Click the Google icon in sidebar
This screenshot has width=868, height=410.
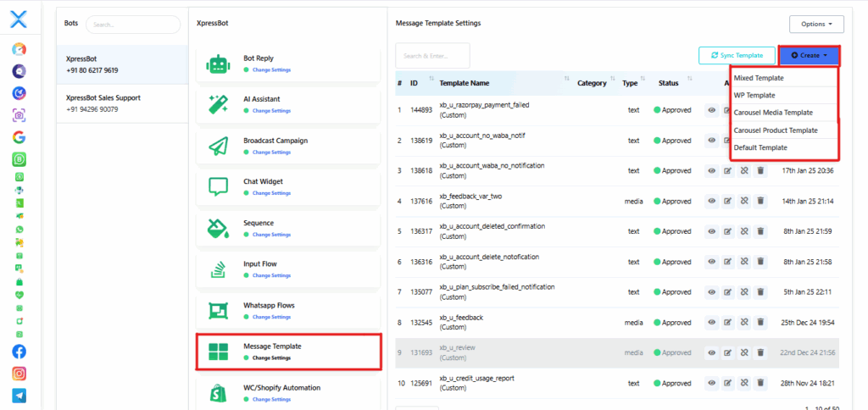(19, 136)
